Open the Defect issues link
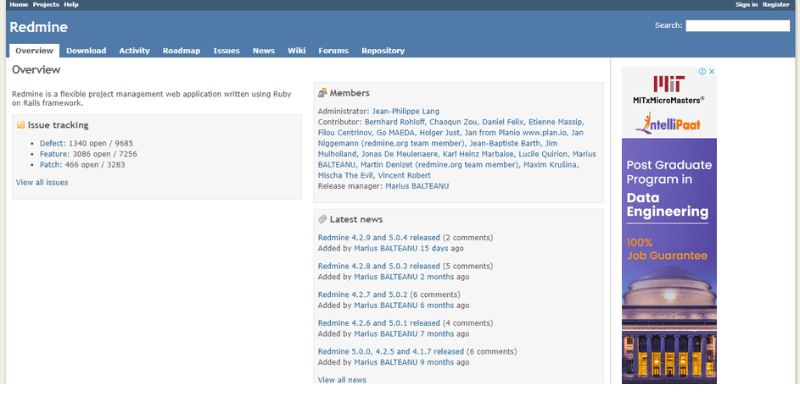The height and width of the screenshot is (400, 800). 53,143
